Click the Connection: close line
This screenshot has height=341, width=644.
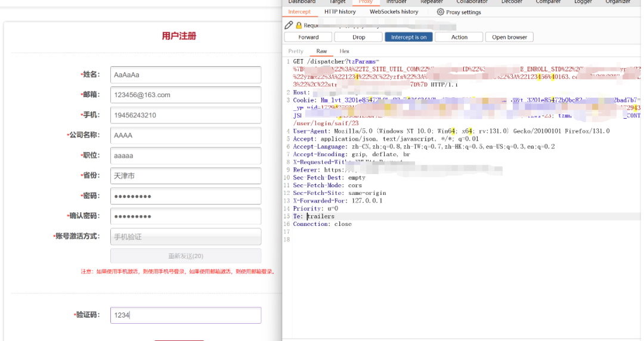(323, 224)
